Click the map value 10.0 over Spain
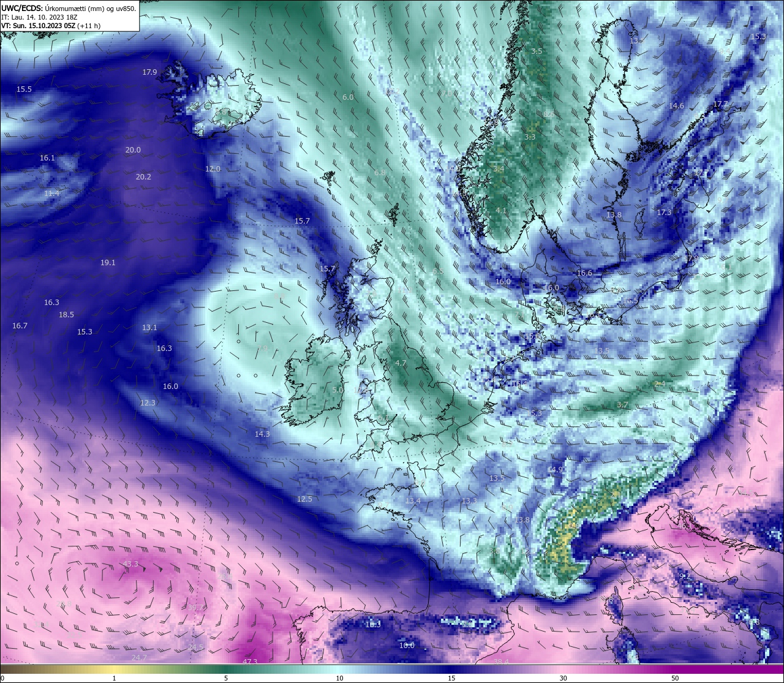 click(x=407, y=646)
